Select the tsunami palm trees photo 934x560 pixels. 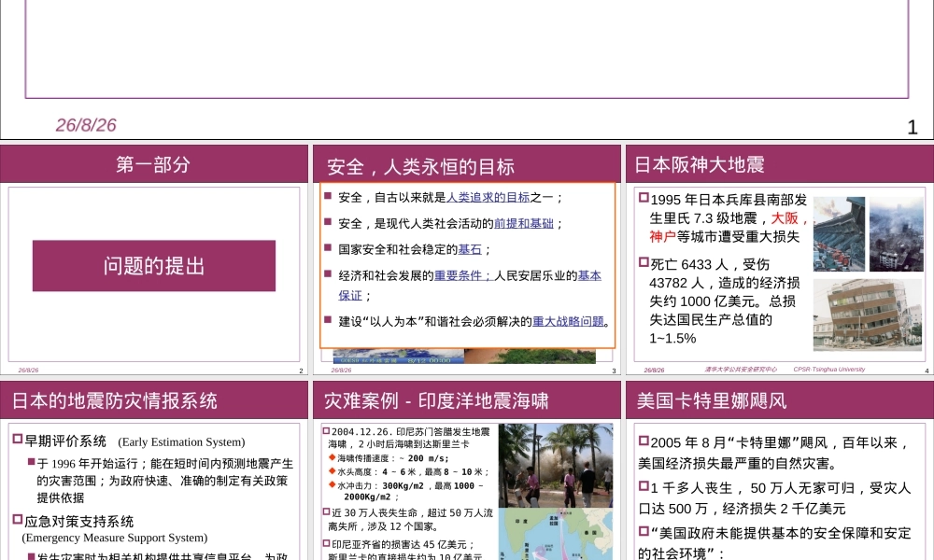(x=555, y=466)
